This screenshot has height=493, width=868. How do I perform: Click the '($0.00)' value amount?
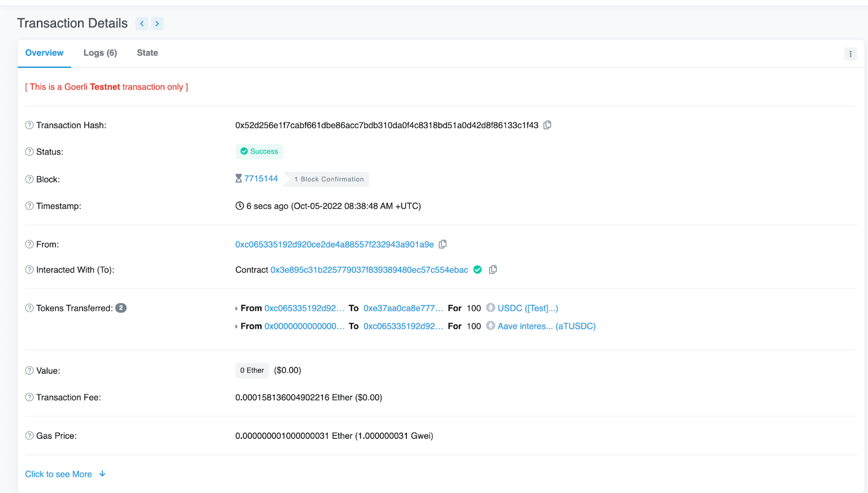click(x=288, y=370)
